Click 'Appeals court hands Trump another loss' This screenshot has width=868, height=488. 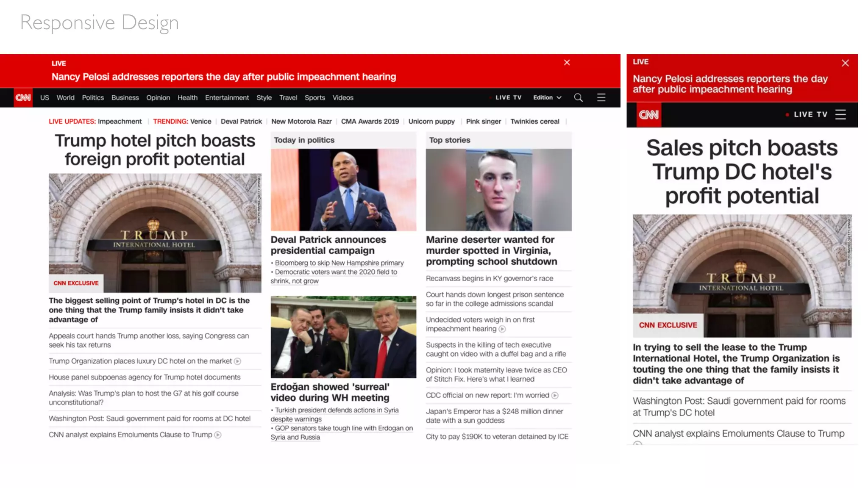(x=149, y=340)
